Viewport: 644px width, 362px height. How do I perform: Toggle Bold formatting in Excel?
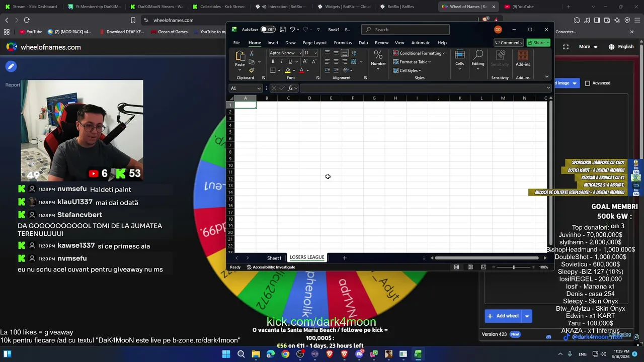273,62
